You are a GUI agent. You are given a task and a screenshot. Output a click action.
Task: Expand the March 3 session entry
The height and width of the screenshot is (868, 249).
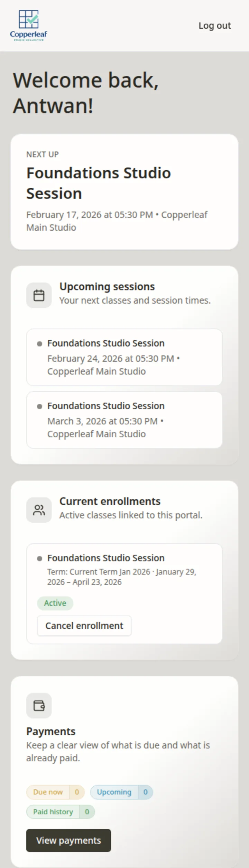[124, 420]
